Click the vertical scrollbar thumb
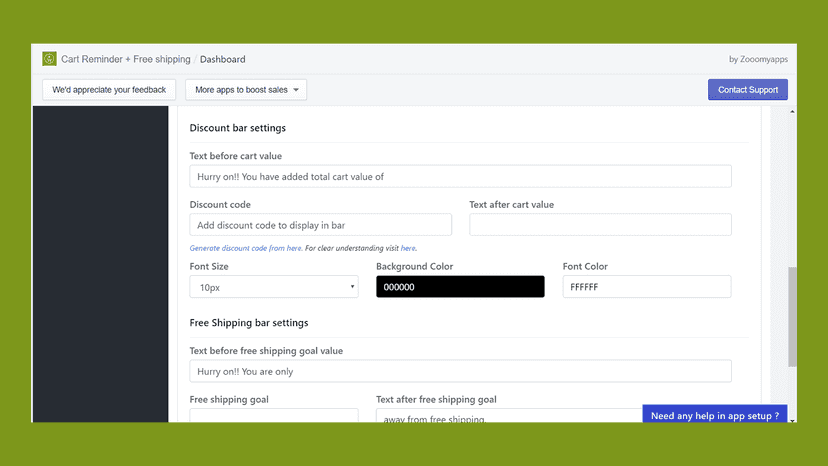The width and height of the screenshot is (828, 466). tap(792, 316)
